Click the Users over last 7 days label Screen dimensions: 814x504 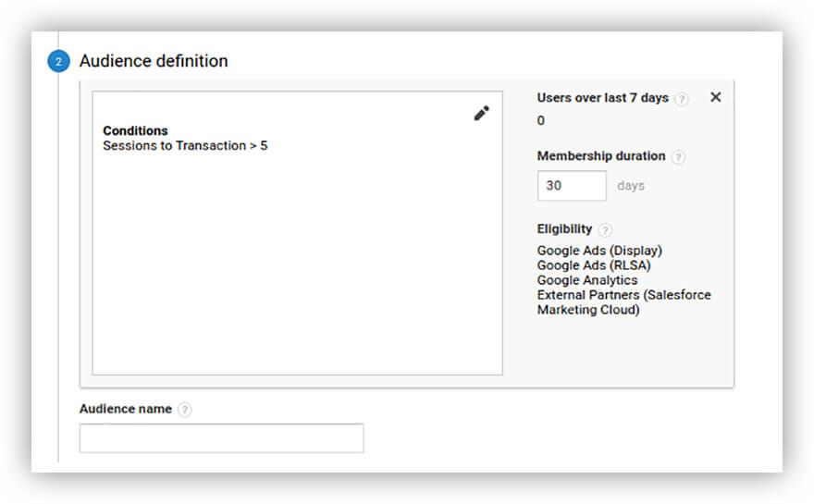point(602,98)
